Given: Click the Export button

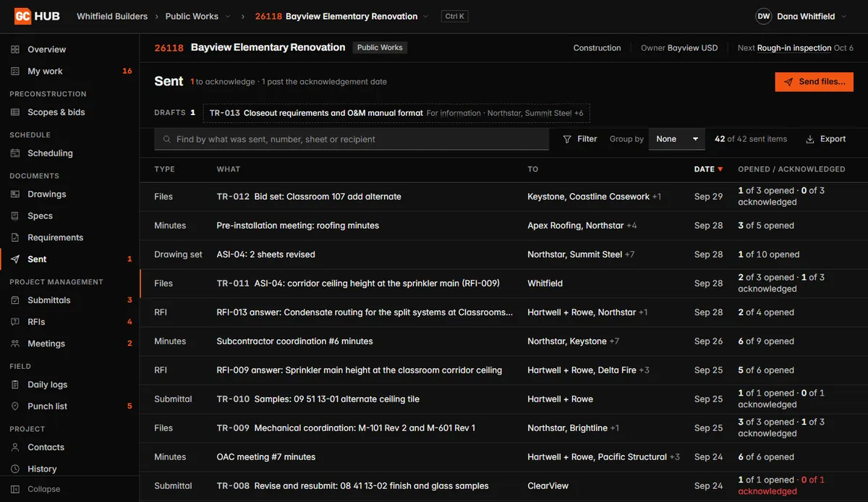Looking at the screenshot, I should coord(825,139).
